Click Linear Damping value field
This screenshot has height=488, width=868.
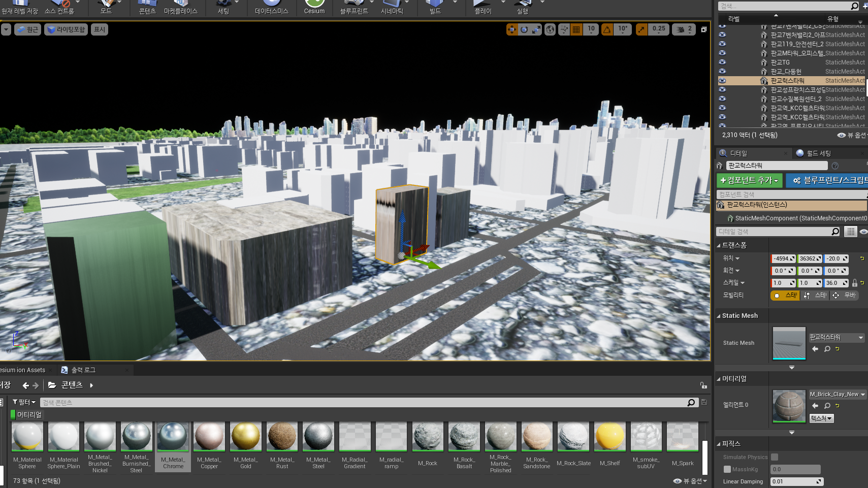(x=797, y=481)
